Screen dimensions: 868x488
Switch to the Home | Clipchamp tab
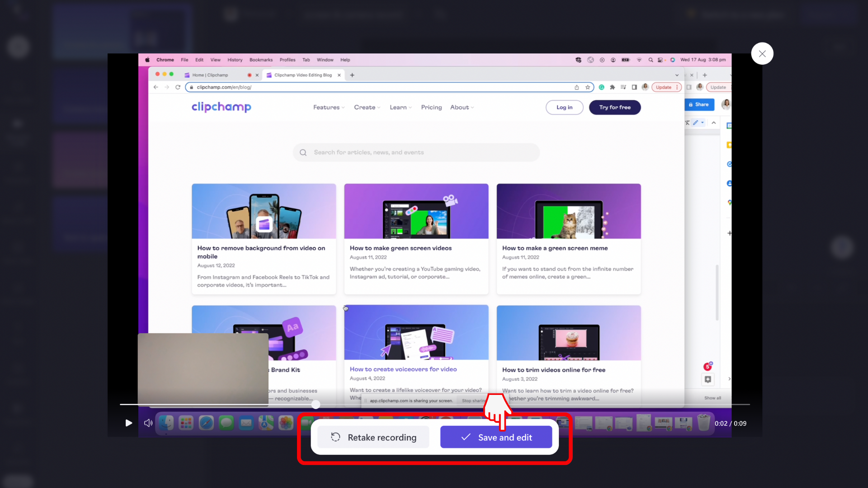211,75
